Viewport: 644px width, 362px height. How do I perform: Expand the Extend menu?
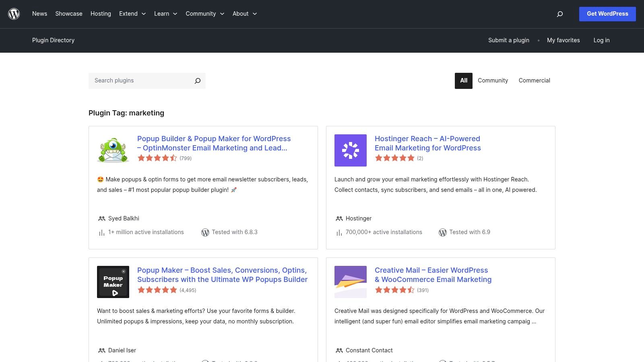[129, 14]
